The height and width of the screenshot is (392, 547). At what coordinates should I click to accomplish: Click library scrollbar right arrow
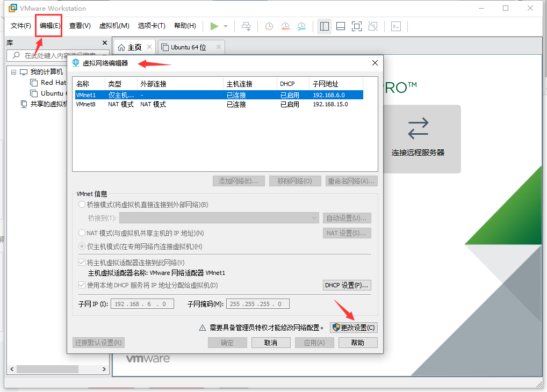pos(104,369)
